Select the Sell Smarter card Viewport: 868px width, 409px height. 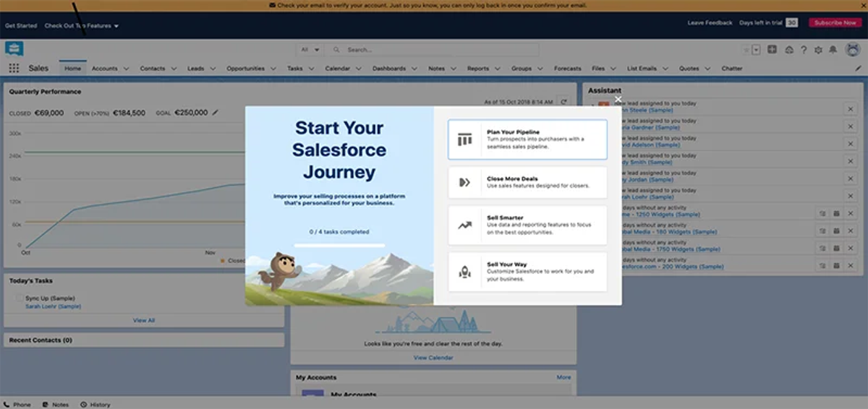[x=527, y=225]
